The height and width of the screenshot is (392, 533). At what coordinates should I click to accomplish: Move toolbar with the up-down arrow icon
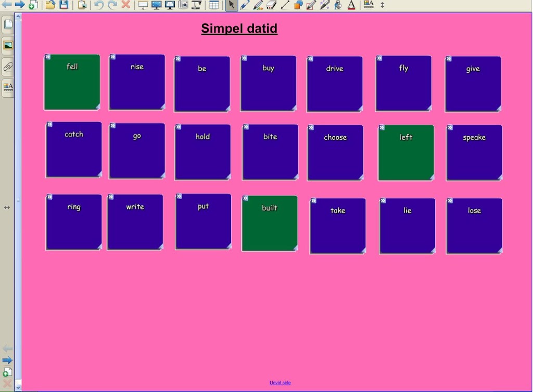coord(383,5)
